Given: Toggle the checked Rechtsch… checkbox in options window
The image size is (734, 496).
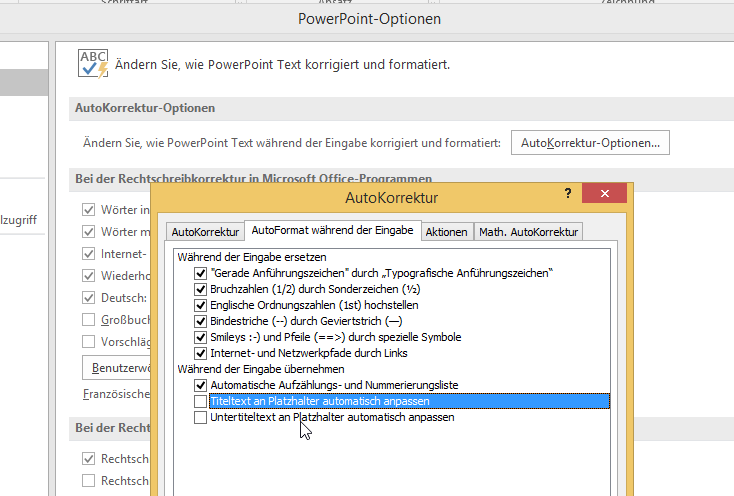Looking at the screenshot, I should [88, 459].
